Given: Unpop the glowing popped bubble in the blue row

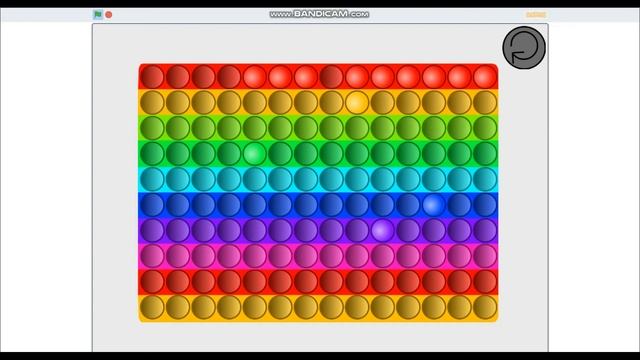Looking at the screenshot, I should [433, 204].
